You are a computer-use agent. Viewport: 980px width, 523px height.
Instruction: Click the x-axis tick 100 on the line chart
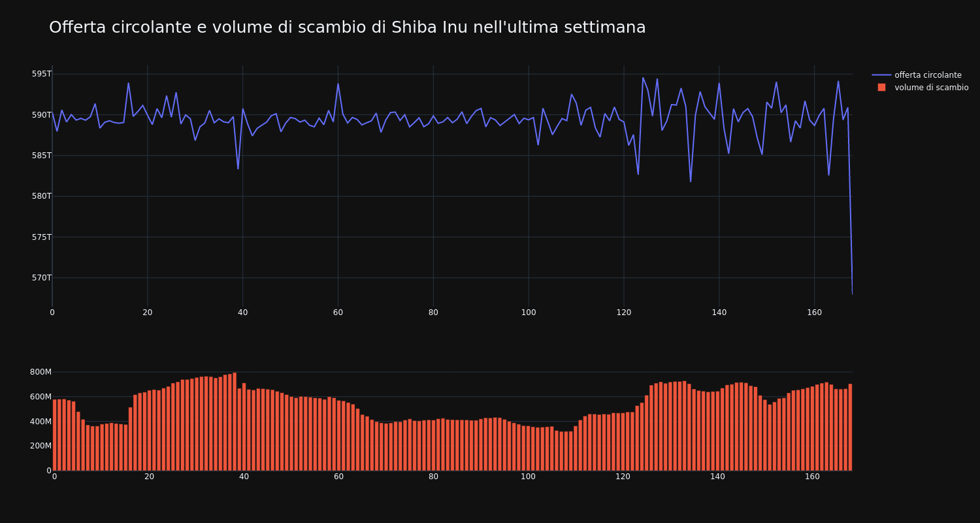529,312
